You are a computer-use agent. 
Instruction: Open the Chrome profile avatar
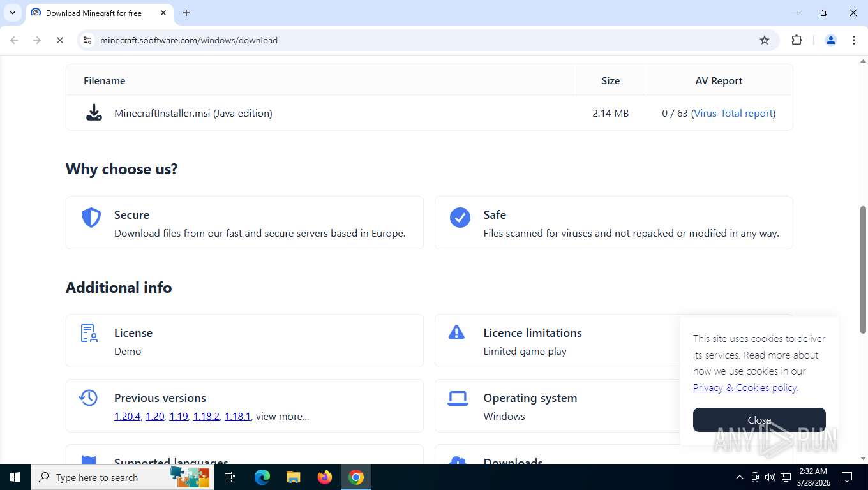click(831, 40)
